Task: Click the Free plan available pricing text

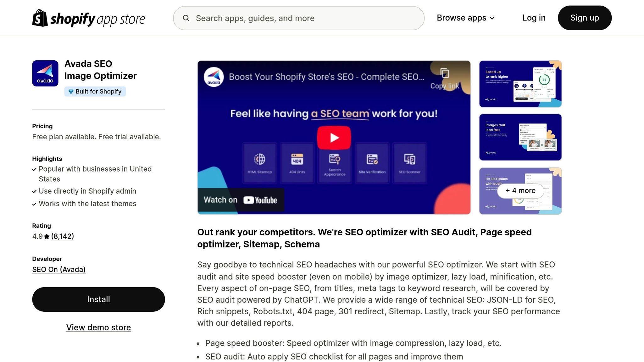Action: [97, 137]
